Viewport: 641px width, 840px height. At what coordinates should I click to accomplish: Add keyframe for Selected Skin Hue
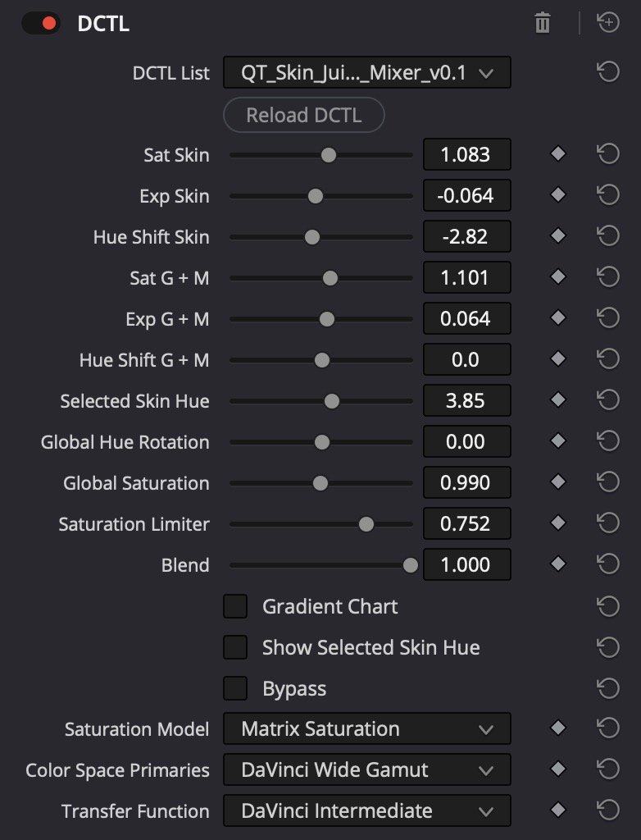(558, 400)
